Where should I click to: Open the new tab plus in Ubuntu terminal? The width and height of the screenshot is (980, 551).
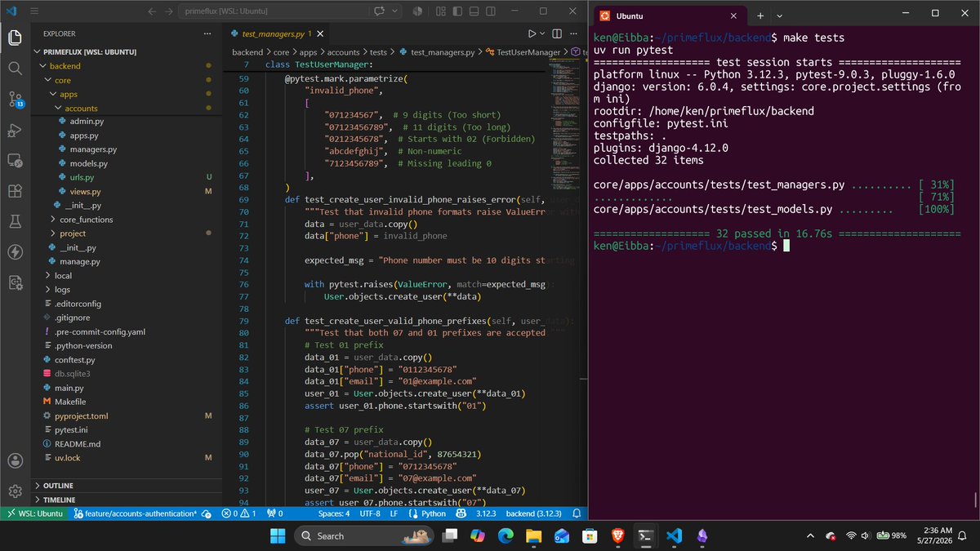(x=759, y=16)
